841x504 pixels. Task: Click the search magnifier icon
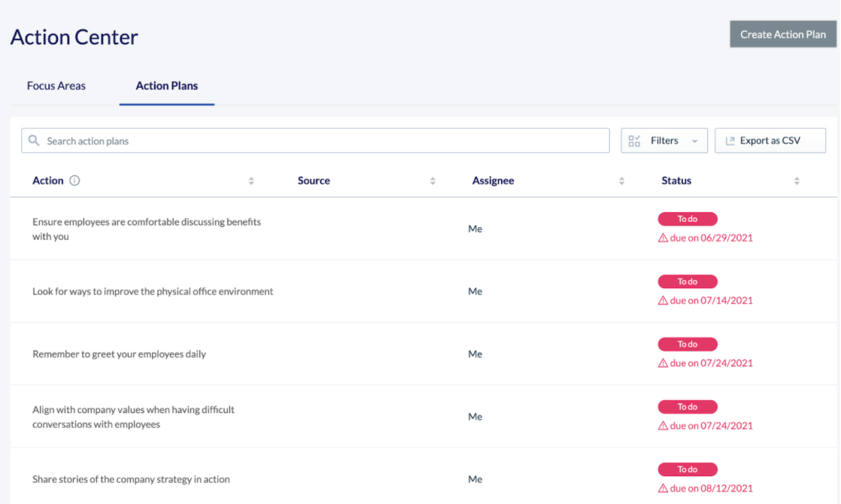click(34, 141)
